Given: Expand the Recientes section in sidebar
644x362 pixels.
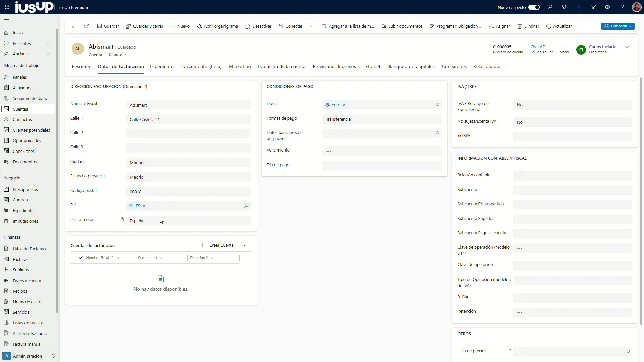Looking at the screenshot, I should point(48,43).
